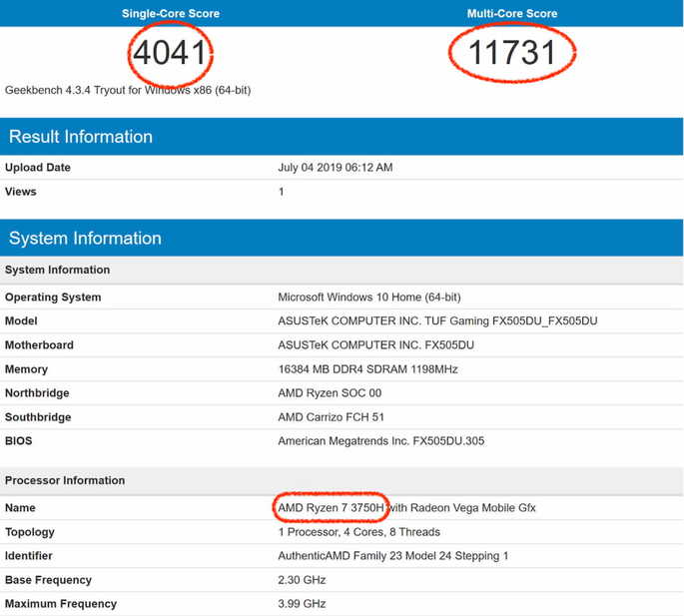684x616 pixels.
Task: Click the Base Frequency label
Action: click(48, 580)
